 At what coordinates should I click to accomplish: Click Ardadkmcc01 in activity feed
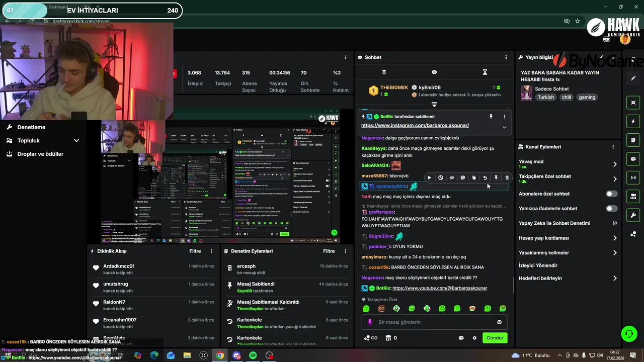click(x=119, y=266)
